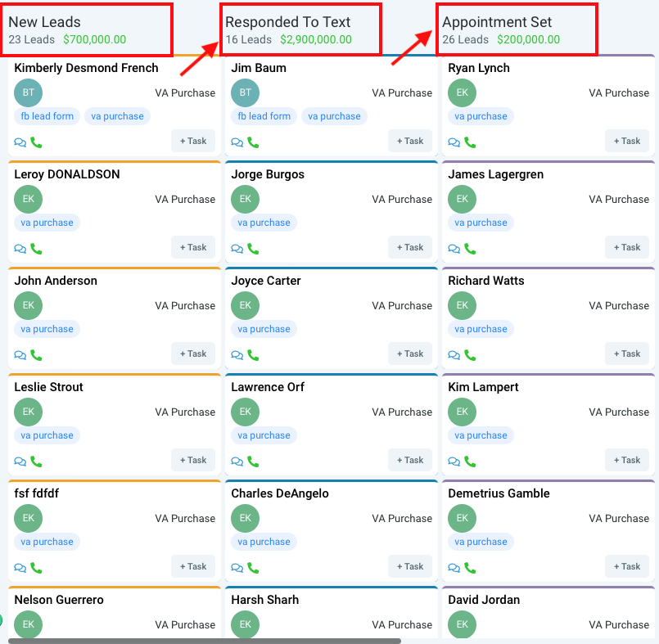Click the phone icon on Kimberly Desmond French card

pyautogui.click(x=36, y=142)
